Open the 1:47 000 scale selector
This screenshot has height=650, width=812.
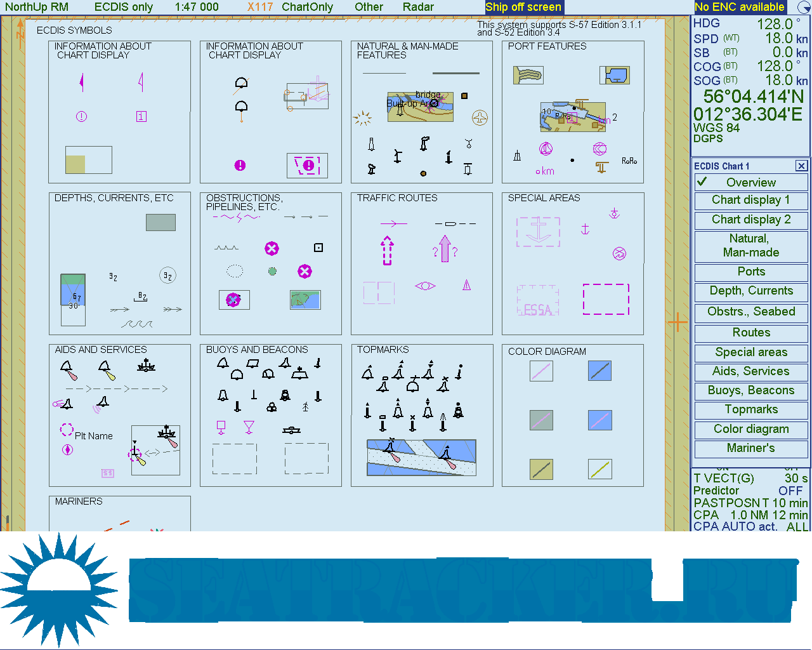tap(197, 7)
